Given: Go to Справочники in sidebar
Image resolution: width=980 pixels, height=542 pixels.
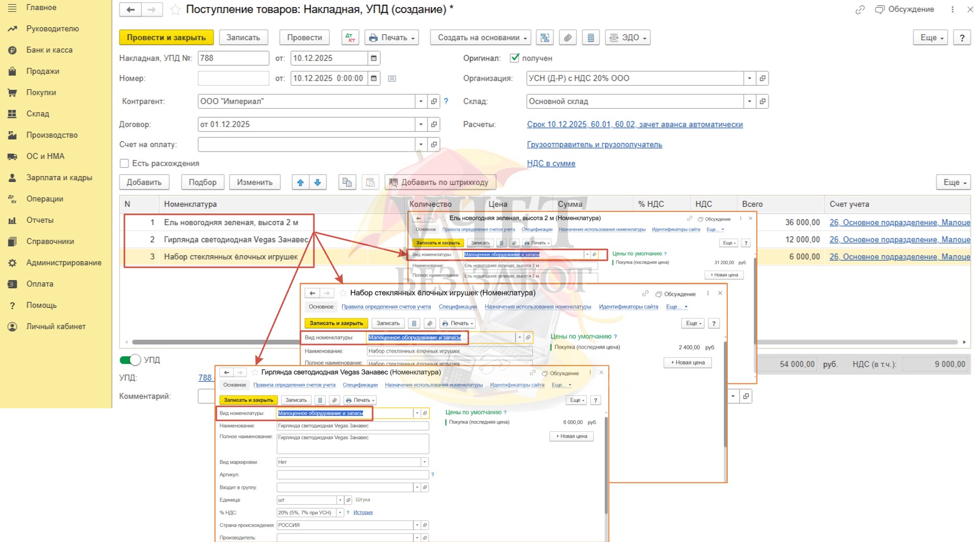Looking at the screenshot, I should pyautogui.click(x=50, y=241).
